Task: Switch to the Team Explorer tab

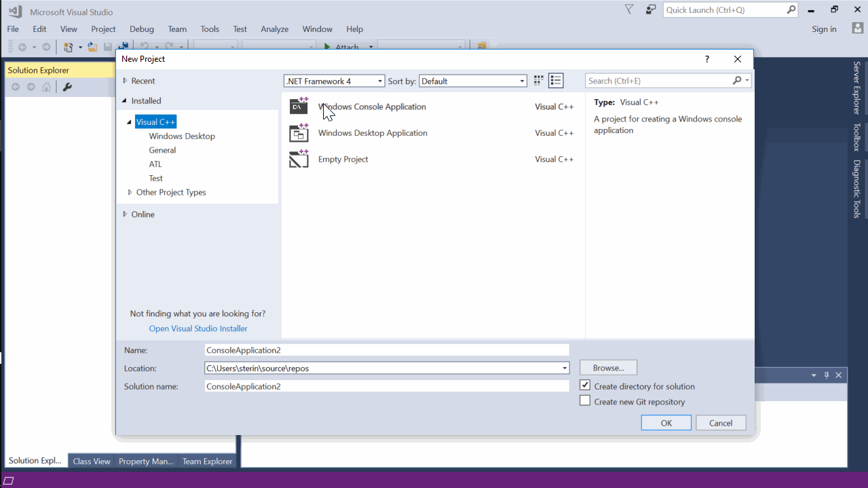Action: 207,461
